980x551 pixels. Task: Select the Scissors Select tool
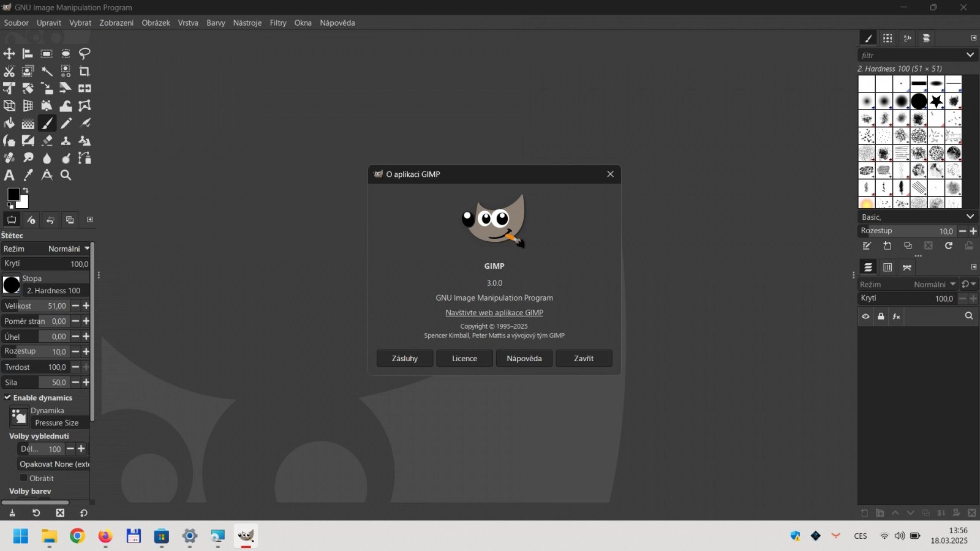tap(9, 71)
